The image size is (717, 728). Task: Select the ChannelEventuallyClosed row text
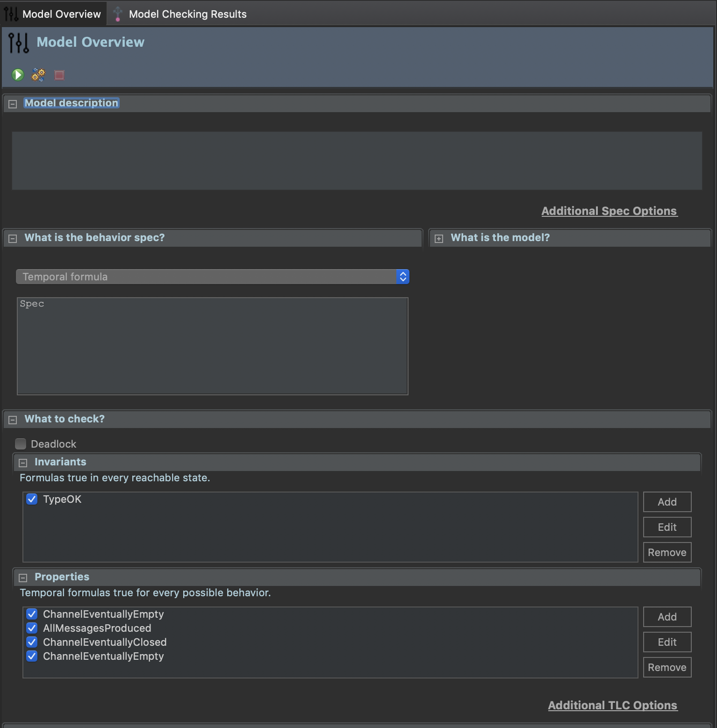point(105,642)
